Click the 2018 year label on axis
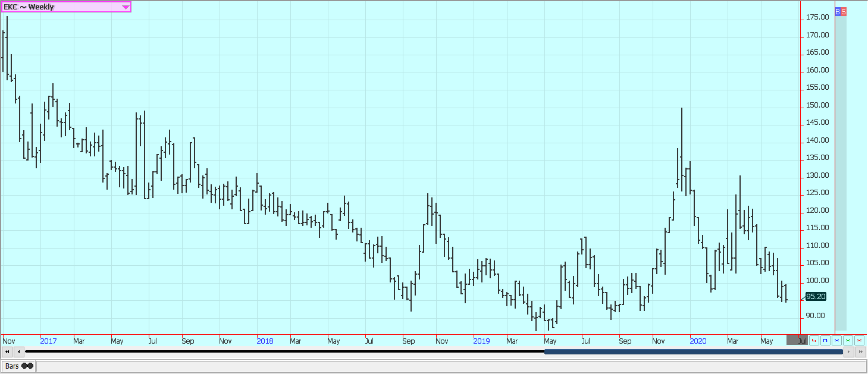The height and width of the screenshot is (374, 868). point(265,341)
